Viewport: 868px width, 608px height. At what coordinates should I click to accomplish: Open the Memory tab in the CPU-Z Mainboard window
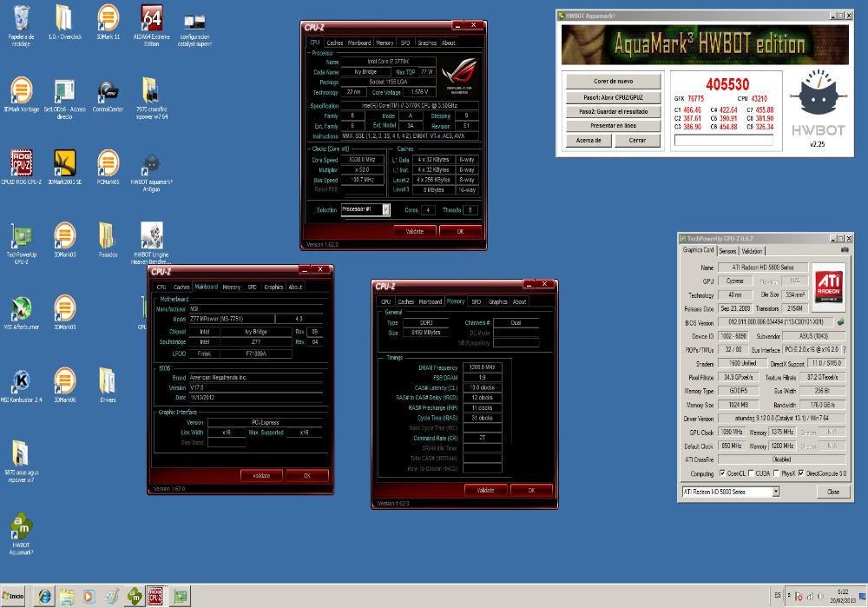click(x=232, y=287)
